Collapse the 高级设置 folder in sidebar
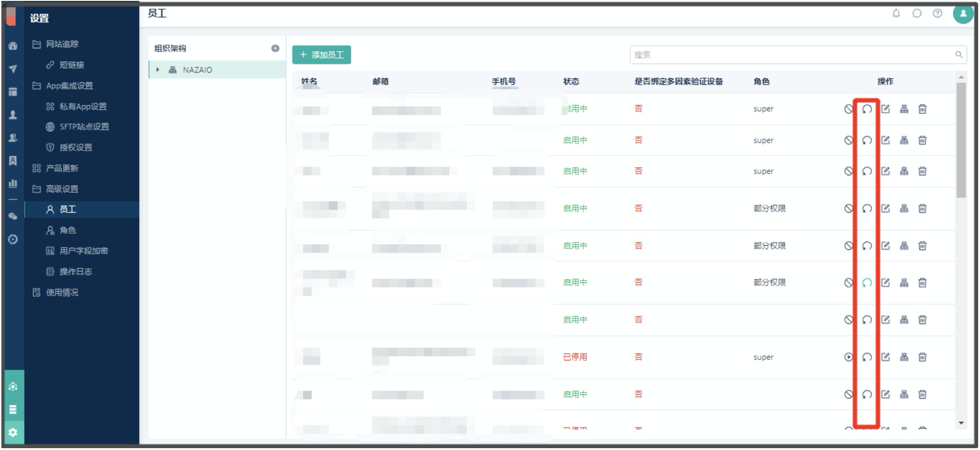980x450 pixels. (62, 189)
